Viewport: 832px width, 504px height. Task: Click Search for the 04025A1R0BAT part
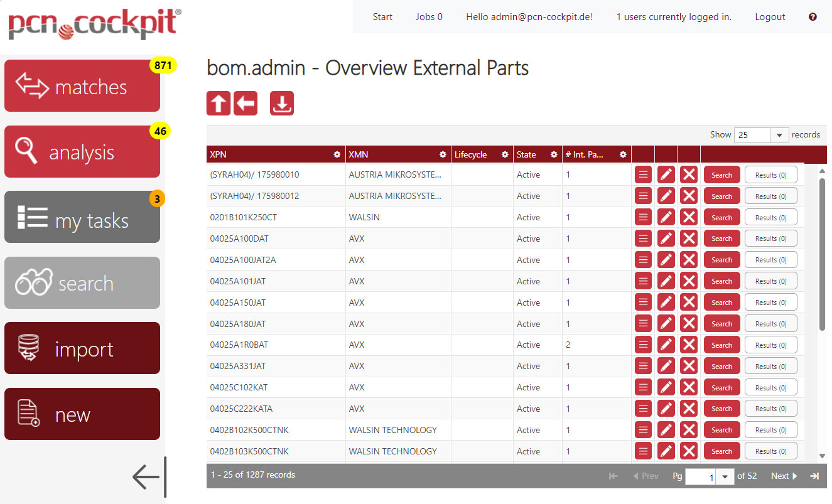pos(721,345)
